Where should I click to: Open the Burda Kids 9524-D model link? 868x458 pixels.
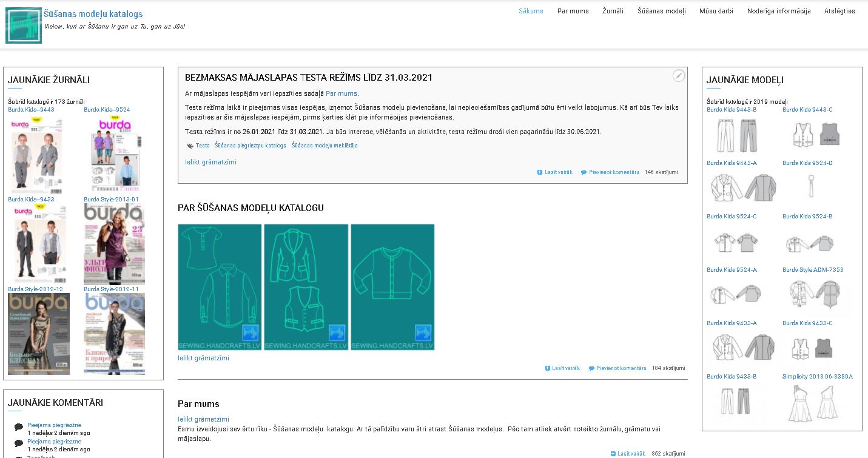807,163
